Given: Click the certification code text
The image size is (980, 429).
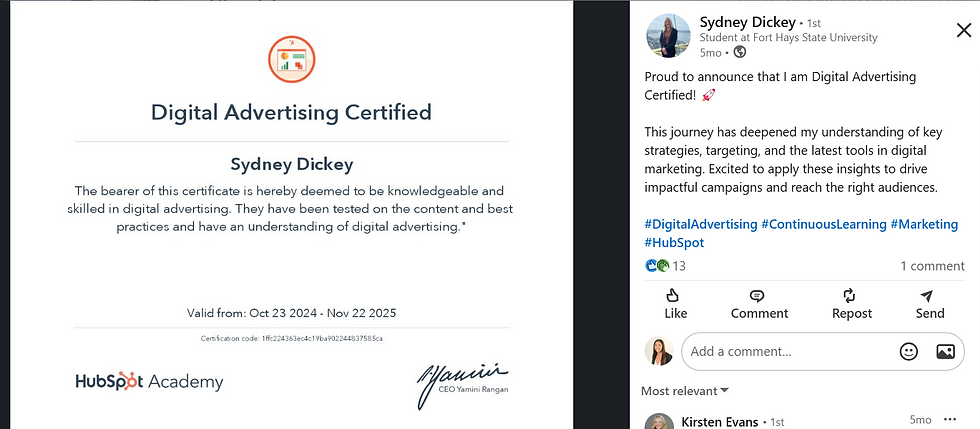Looking at the screenshot, I should (x=291, y=338).
